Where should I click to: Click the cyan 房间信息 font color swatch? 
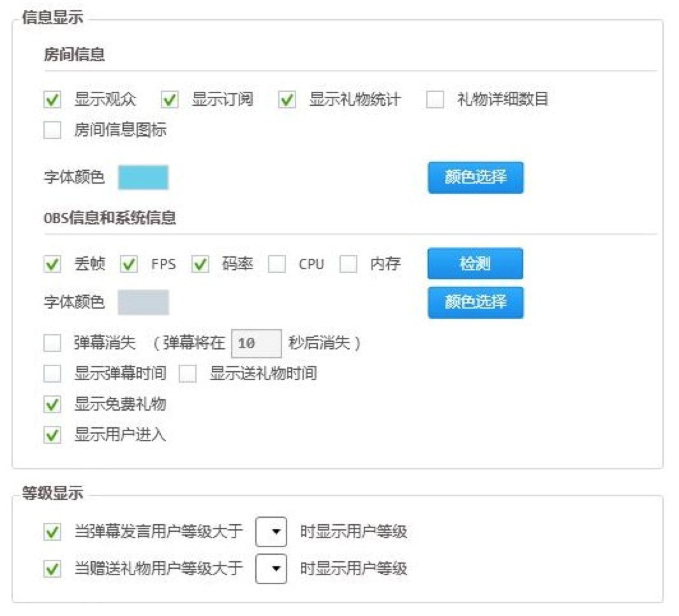pos(143,177)
